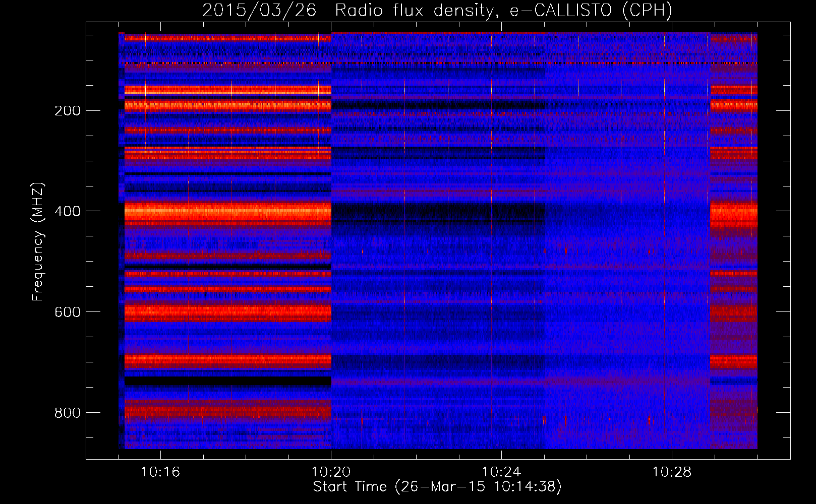This screenshot has height=504, width=816.
Task: Click the 600 frequency tick label
Action: coord(67,312)
